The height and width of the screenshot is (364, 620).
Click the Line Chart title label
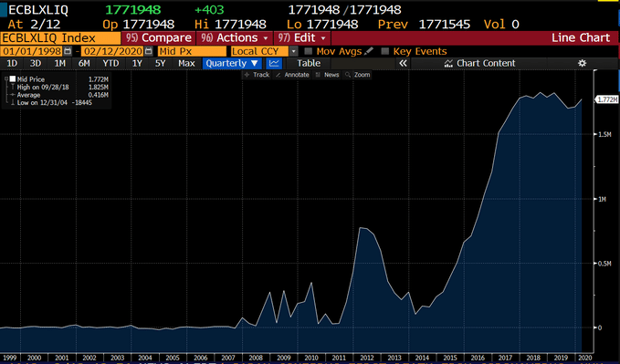(581, 38)
